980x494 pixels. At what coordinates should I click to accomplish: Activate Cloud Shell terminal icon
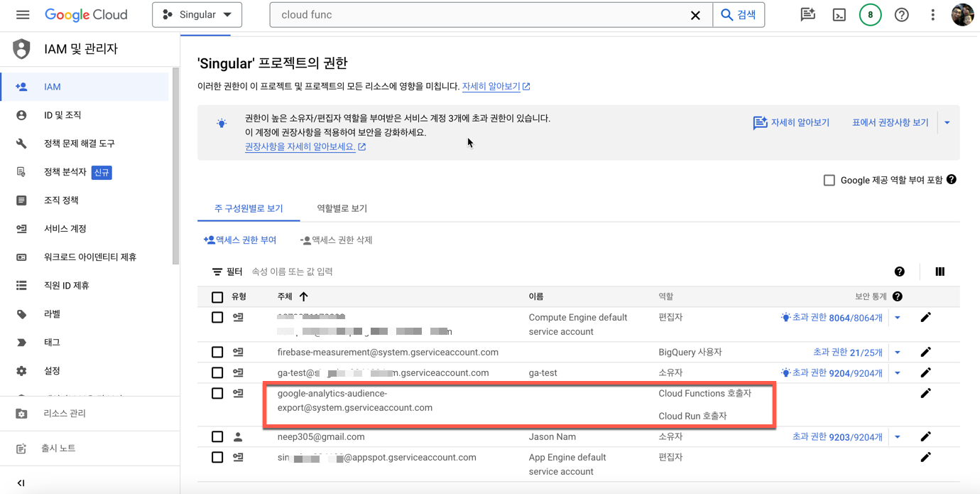point(839,15)
